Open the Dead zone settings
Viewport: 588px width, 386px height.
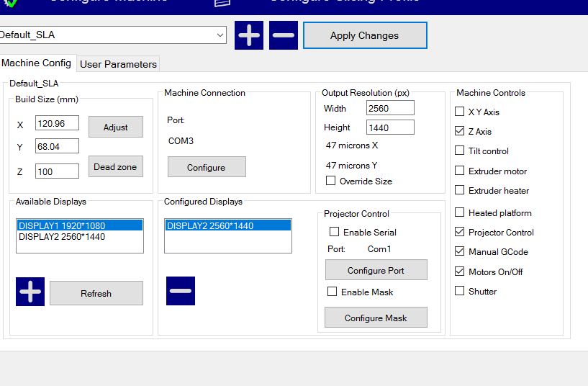[x=115, y=166]
